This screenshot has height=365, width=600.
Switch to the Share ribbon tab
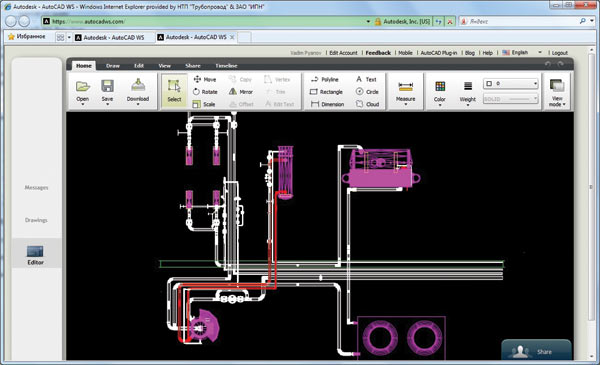tap(193, 66)
